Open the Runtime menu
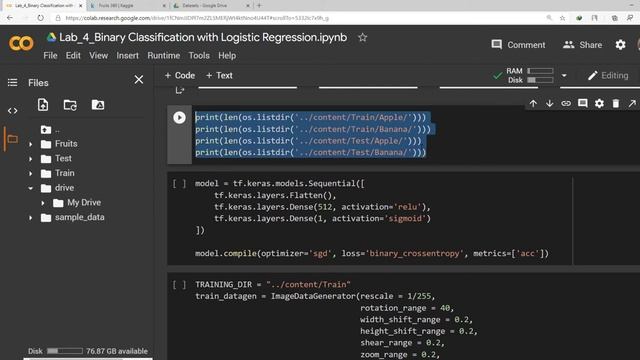 coord(163,56)
